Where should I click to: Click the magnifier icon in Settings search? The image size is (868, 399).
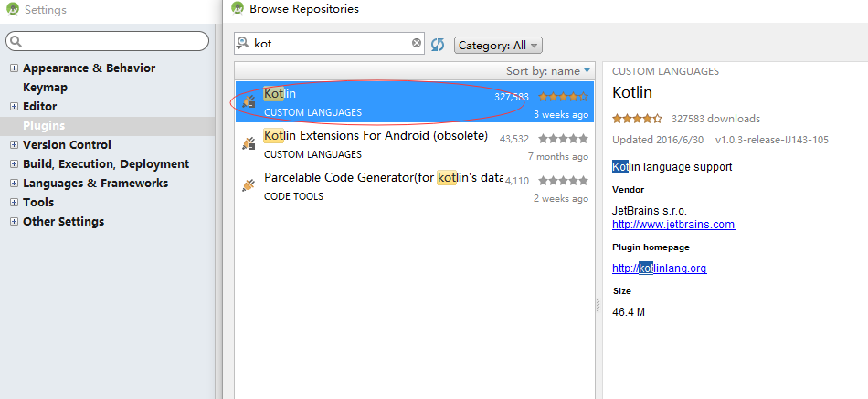pos(16,41)
